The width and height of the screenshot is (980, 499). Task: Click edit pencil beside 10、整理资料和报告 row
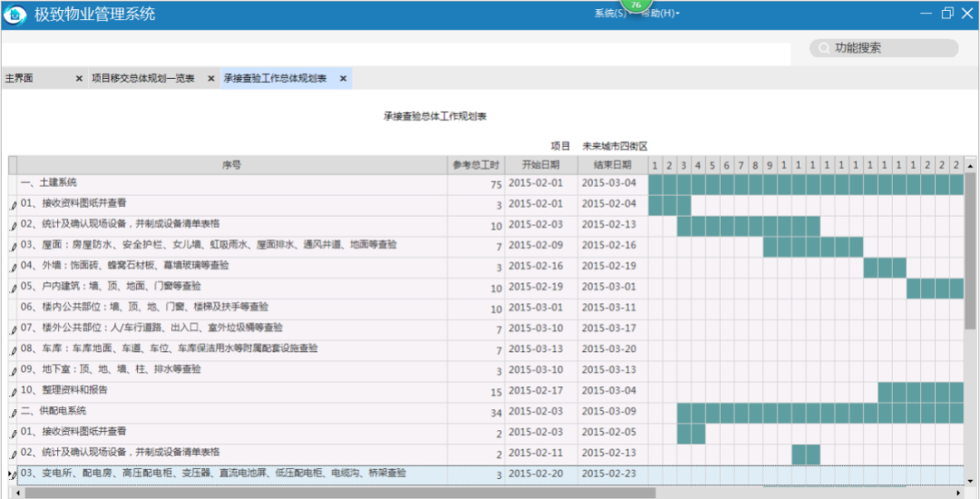click(13, 392)
